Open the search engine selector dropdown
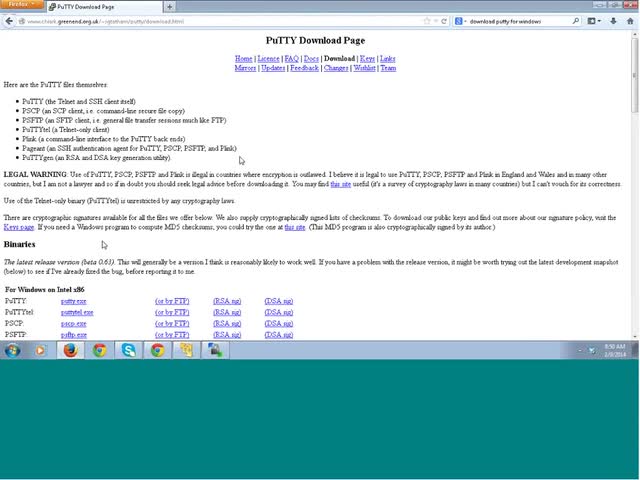Image resolution: width=640 pixels, height=480 pixels. tap(460, 21)
